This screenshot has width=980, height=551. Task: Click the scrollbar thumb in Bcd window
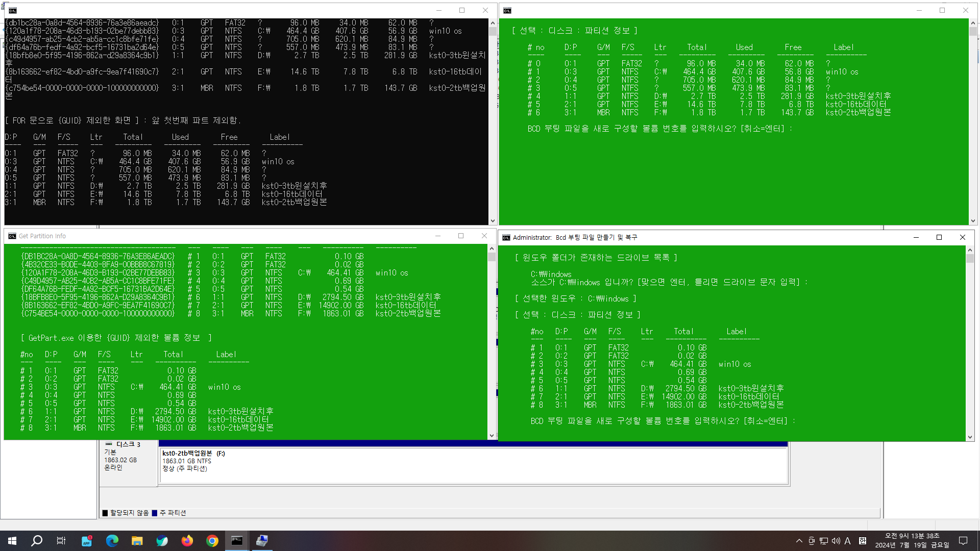pos(970,259)
